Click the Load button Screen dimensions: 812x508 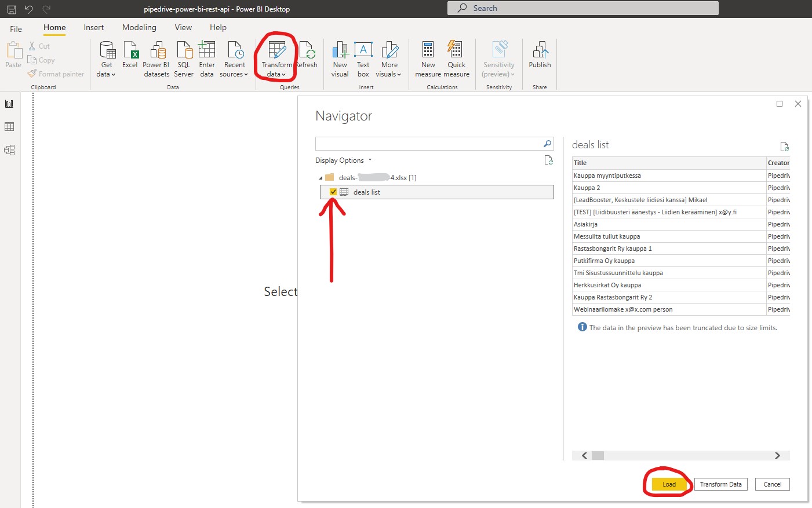(669, 484)
